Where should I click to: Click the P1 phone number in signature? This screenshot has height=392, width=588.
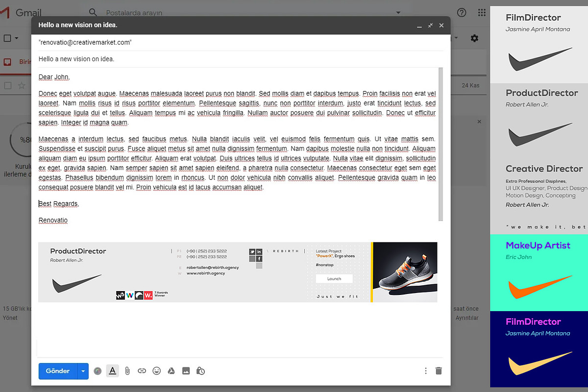coord(206,251)
